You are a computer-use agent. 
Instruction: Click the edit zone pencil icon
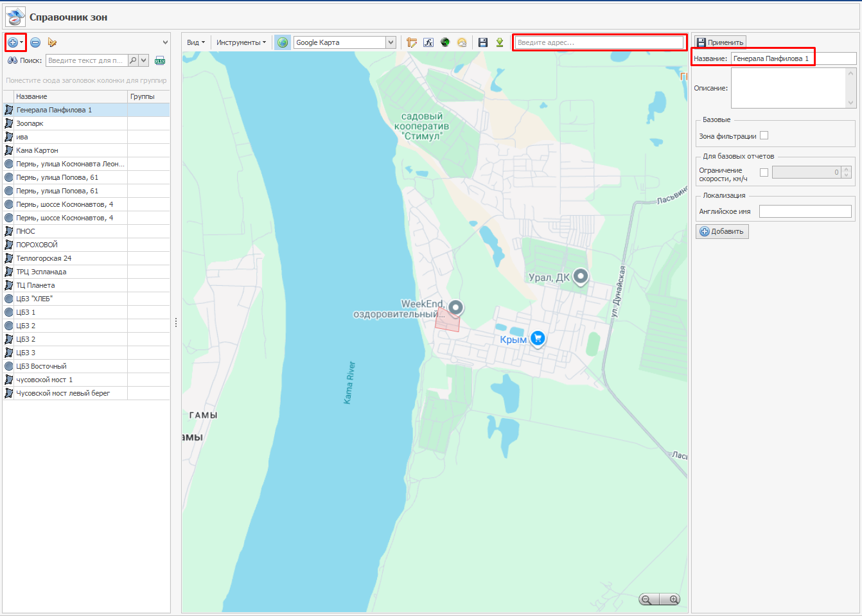coord(52,42)
